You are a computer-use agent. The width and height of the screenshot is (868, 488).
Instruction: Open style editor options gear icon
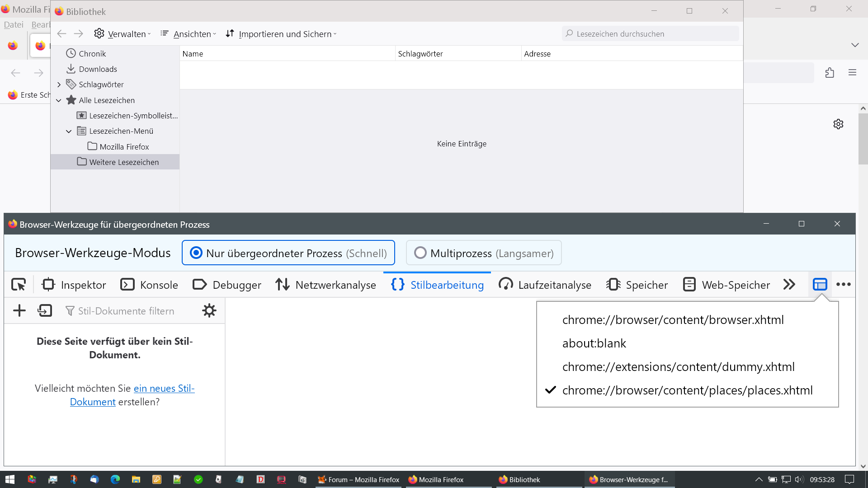coord(209,311)
